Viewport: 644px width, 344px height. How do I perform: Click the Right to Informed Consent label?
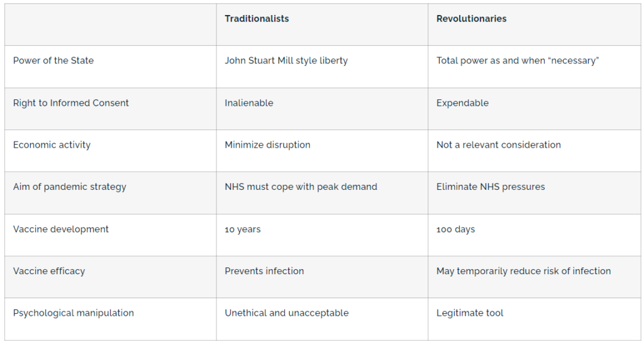click(71, 103)
